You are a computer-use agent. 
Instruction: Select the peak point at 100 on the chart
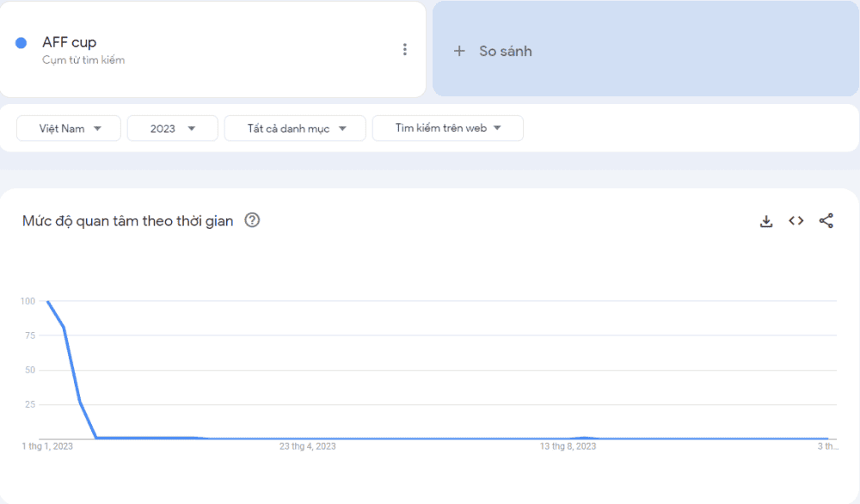tap(47, 301)
